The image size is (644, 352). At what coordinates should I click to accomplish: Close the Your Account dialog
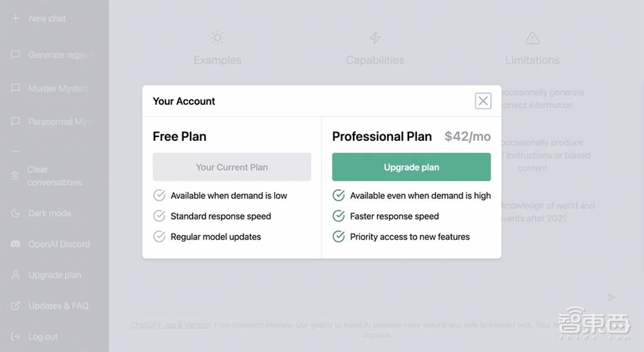click(483, 100)
